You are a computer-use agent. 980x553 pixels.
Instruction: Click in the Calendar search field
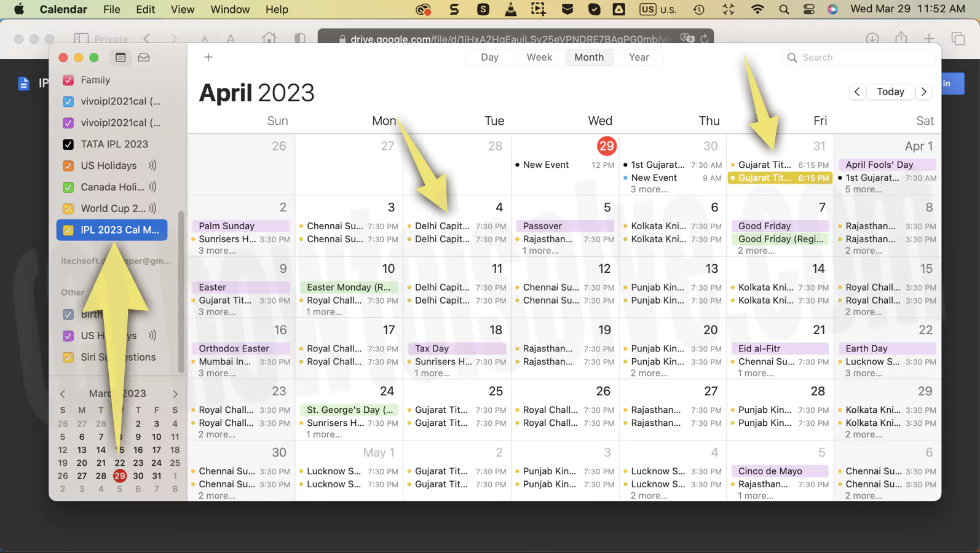pyautogui.click(x=858, y=57)
